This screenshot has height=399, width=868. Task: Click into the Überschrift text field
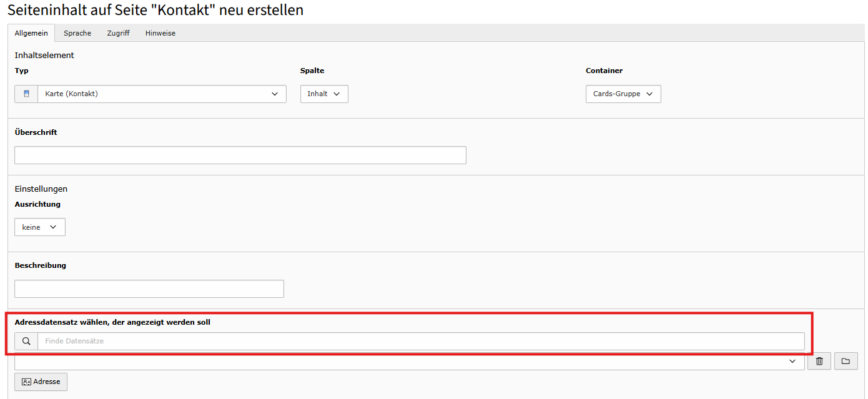(x=240, y=155)
